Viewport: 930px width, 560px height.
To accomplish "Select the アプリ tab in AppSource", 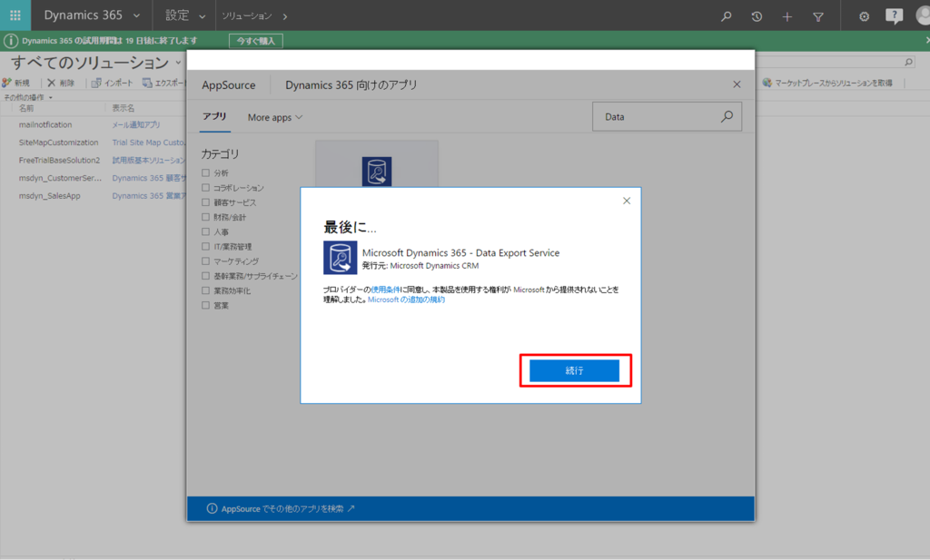I will [214, 117].
